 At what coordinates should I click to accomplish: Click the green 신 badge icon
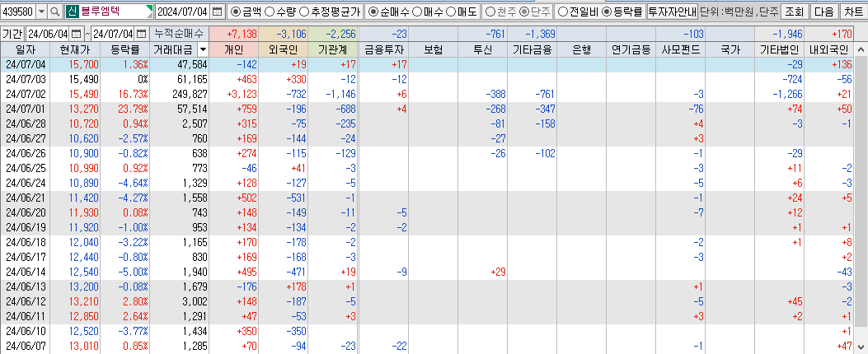72,11
